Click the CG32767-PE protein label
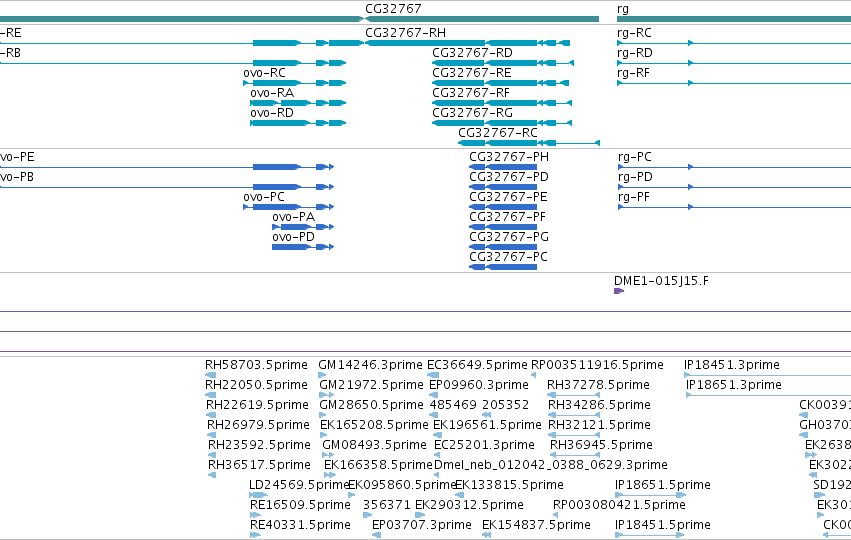The height and width of the screenshot is (540, 851). tap(509, 197)
